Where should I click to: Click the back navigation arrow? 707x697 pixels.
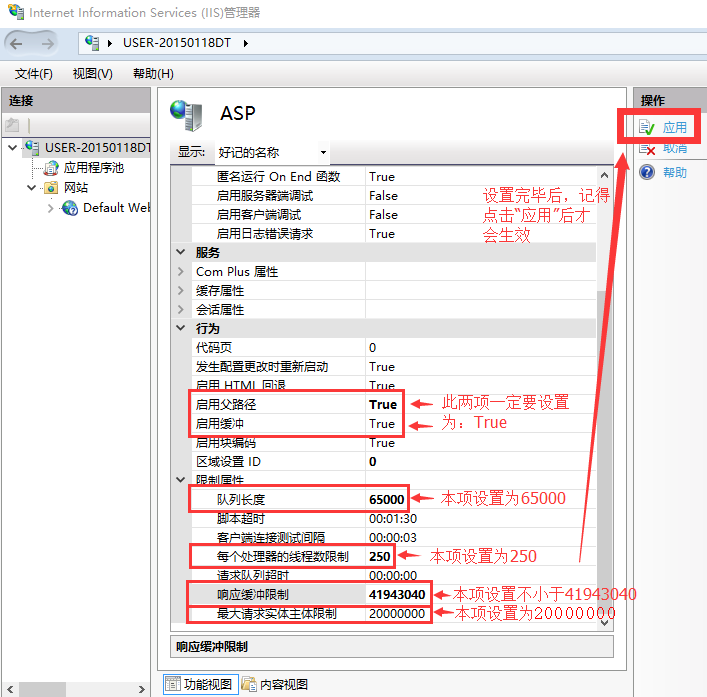(x=17, y=43)
